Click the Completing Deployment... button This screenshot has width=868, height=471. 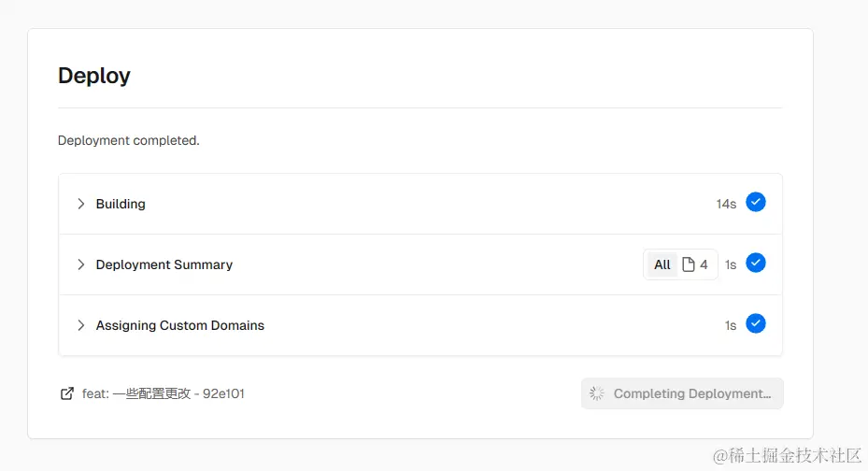[x=682, y=393]
